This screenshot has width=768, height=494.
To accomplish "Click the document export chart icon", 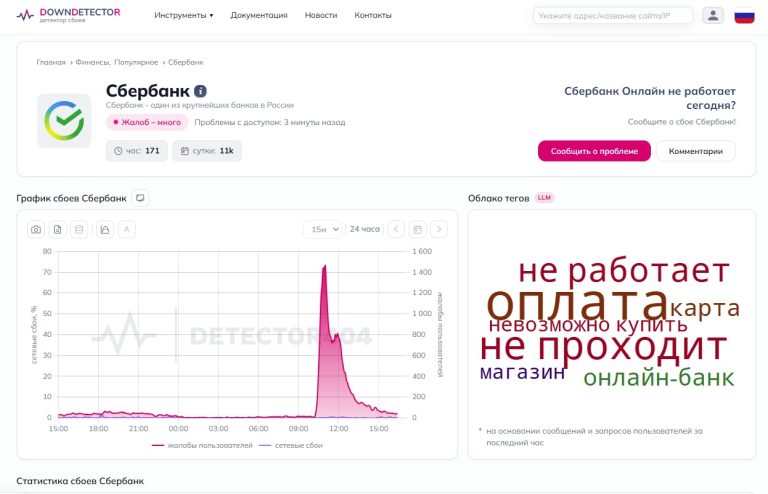I will click(57, 229).
